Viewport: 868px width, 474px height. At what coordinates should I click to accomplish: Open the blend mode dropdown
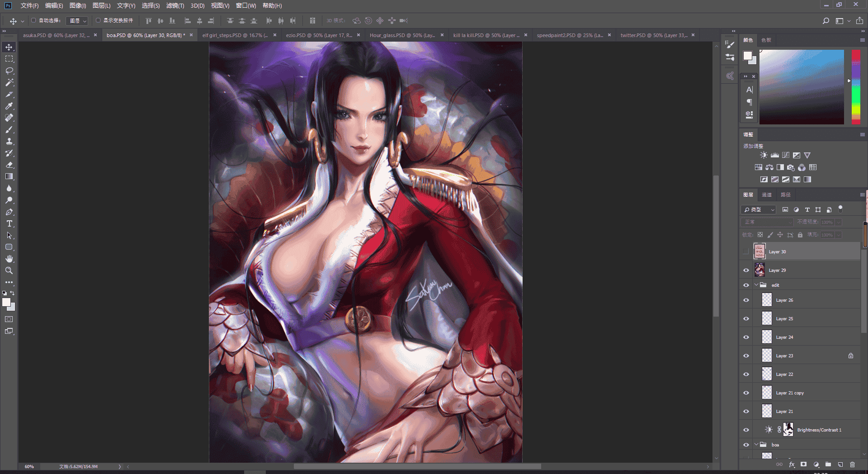tap(768, 222)
